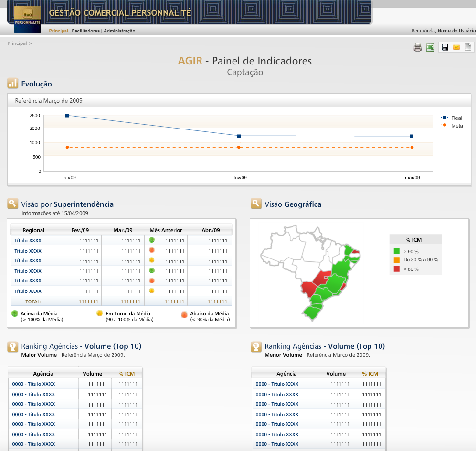Screen dimensions: 476x451
Task: Click the Referência Março de 2009 chart heading
Action: pyautogui.click(x=49, y=100)
